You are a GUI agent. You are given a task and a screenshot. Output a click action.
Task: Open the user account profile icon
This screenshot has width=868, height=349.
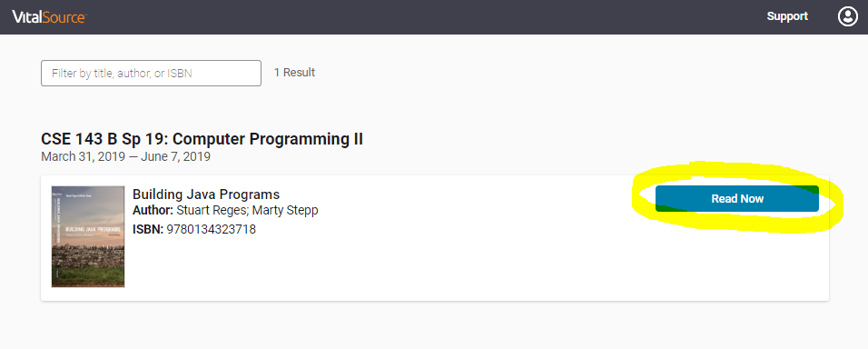(847, 16)
